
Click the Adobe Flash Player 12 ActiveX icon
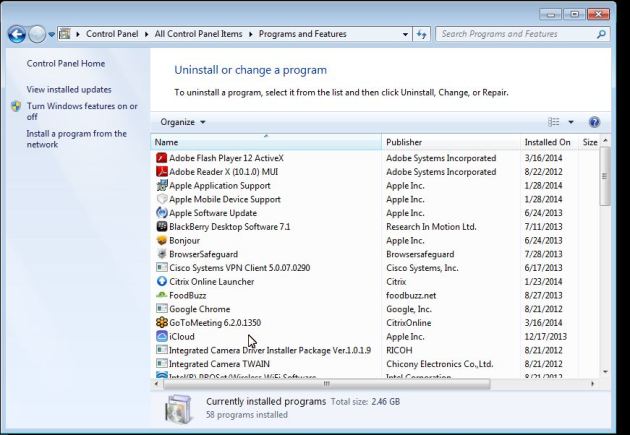click(x=162, y=158)
